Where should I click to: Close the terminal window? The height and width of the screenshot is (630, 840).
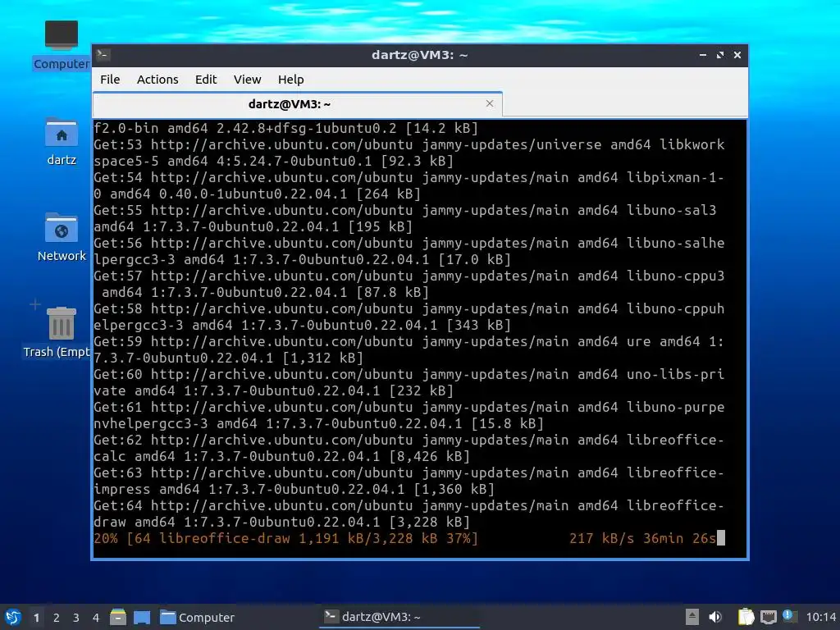(x=737, y=55)
